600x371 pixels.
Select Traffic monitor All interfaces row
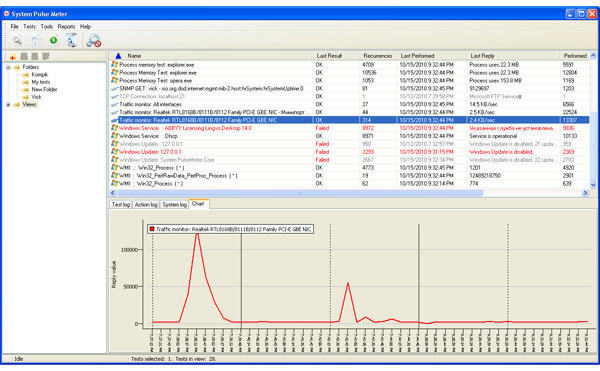(350, 104)
